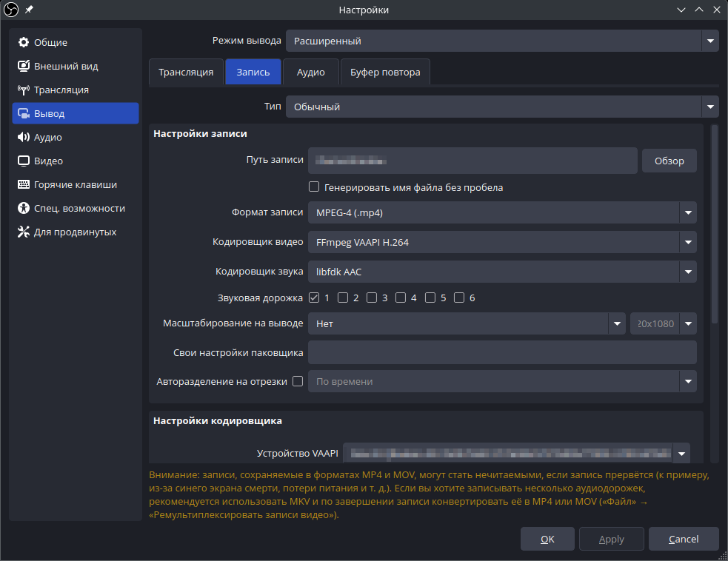Tick audio track 5 checkbox
Viewport: 728px width, 561px height.
[430, 298]
